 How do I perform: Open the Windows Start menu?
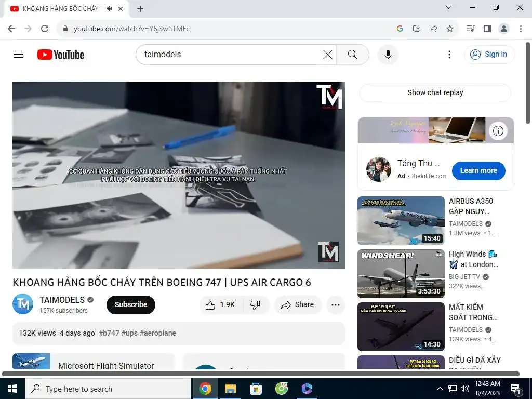click(12, 389)
